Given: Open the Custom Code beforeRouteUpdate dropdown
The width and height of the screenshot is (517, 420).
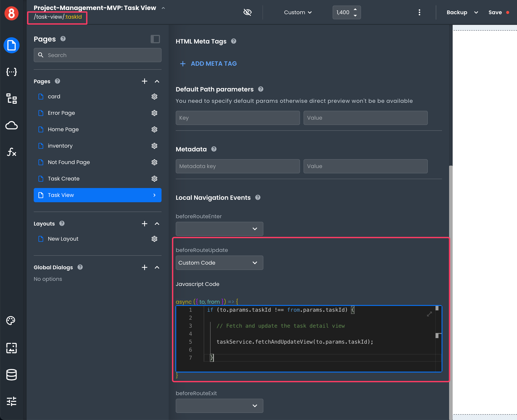Looking at the screenshot, I should coord(219,263).
